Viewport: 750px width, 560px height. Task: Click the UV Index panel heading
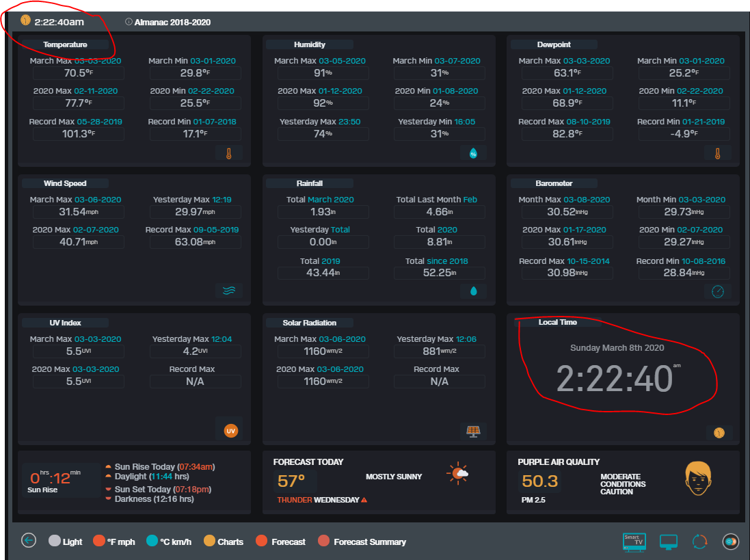[65, 323]
